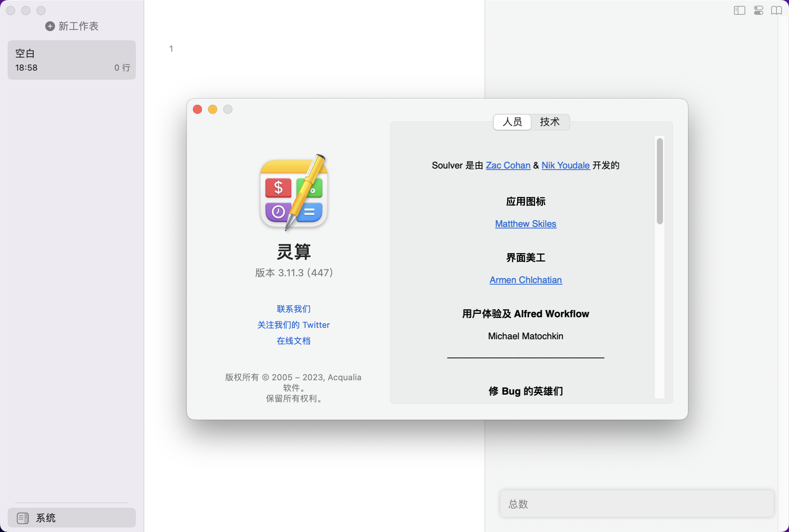
Task: Open the Nik Youdale link
Action: coord(565,165)
